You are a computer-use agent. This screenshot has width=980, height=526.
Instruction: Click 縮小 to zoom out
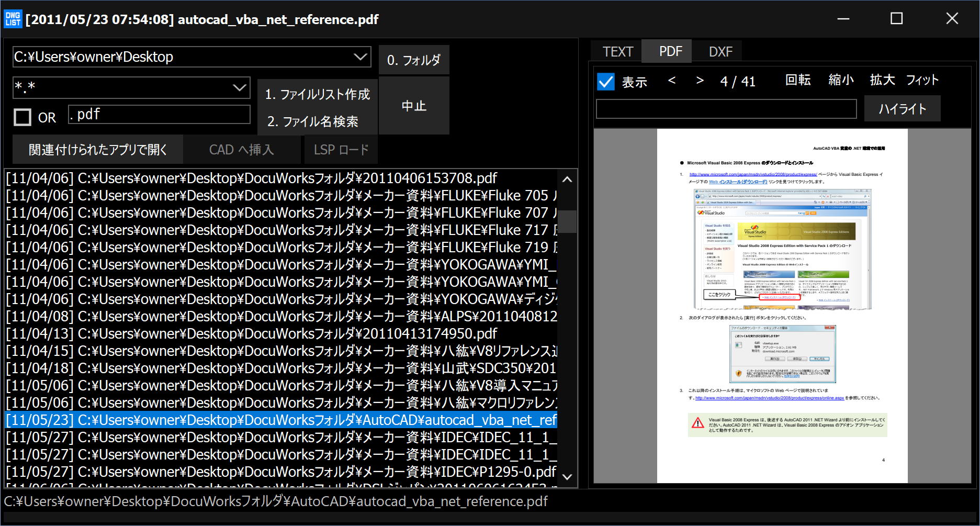[x=841, y=80]
